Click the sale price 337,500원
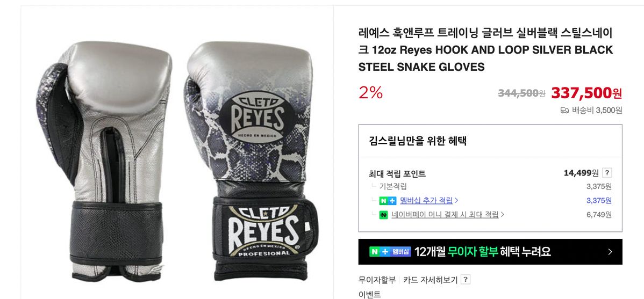644x299 pixels. pyautogui.click(x=586, y=93)
